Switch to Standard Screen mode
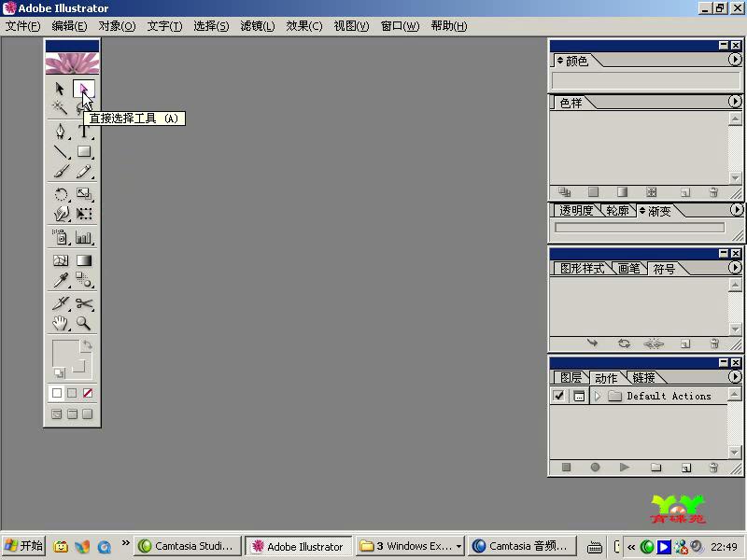The image size is (747, 560). click(x=57, y=414)
